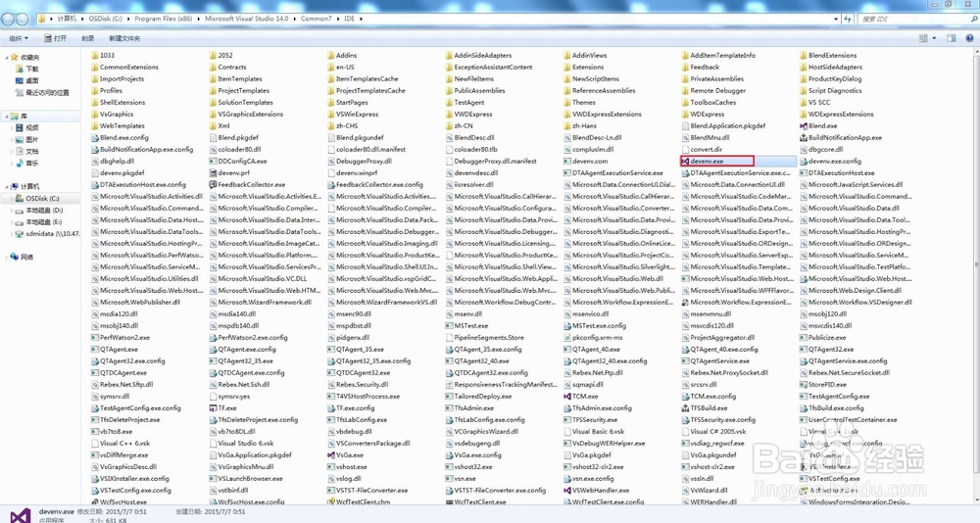This screenshot has width=980, height=523.
Task: Select the PrivateAssemblies folder
Action: pos(712,78)
